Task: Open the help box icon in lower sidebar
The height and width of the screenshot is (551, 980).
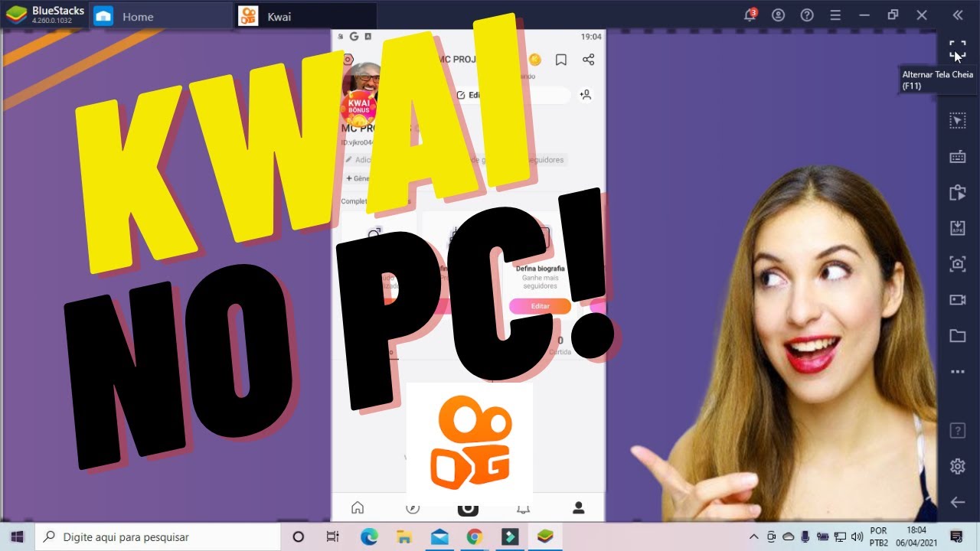Action: 957,431
